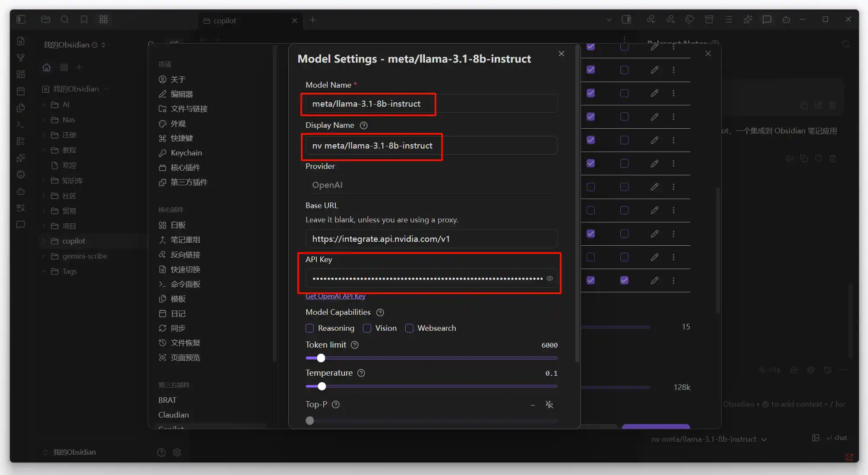Screen dimensions: 868x475
Task: Open search icon in top toolbar
Action: 65,19
